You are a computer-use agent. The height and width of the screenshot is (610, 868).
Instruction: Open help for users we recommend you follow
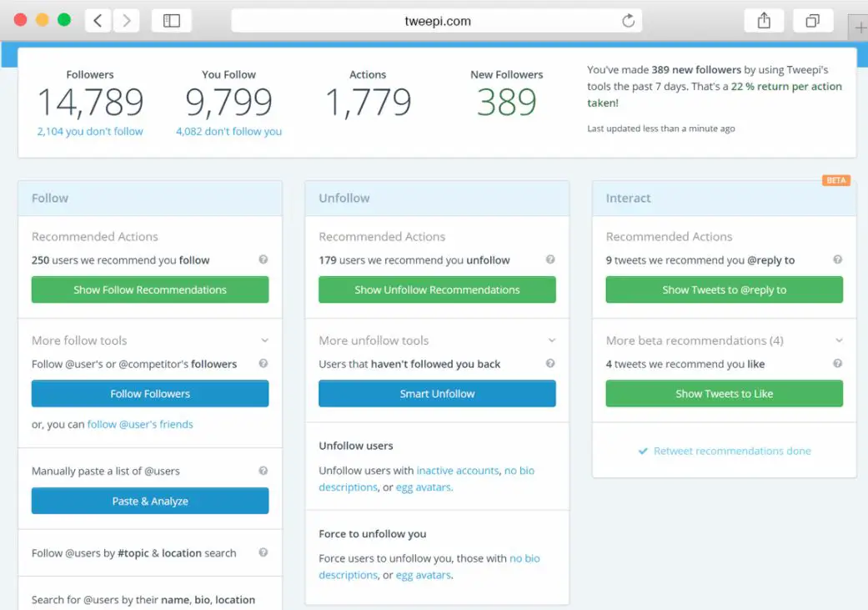pyautogui.click(x=263, y=260)
